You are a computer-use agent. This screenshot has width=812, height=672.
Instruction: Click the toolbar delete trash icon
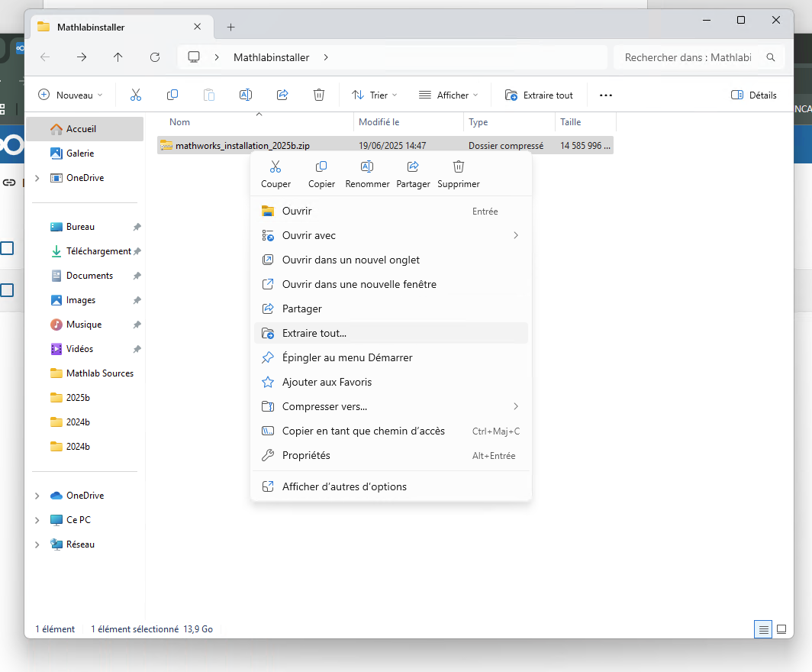pyautogui.click(x=319, y=95)
